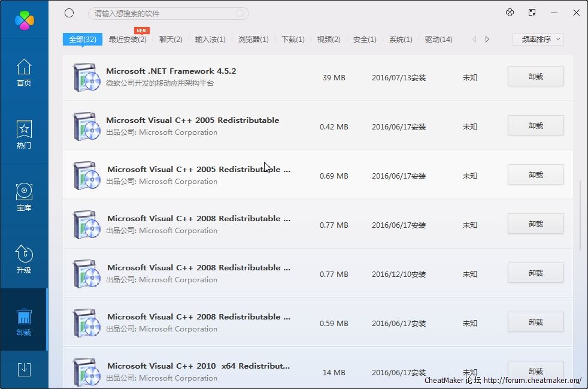The image size is (588, 389).
Task: Open the downloads icon at sidebar bottom
Action: click(x=24, y=369)
